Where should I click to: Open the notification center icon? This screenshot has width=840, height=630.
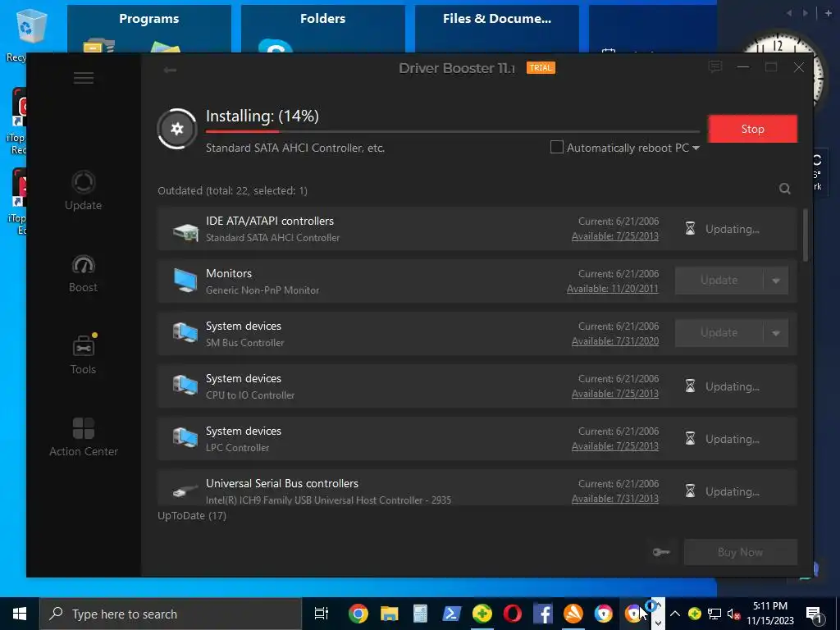click(x=815, y=614)
